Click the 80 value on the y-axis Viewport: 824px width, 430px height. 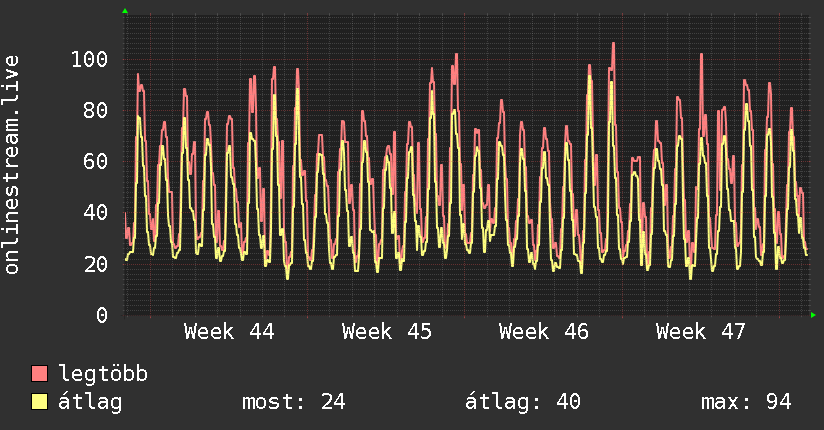pyautogui.click(x=96, y=110)
